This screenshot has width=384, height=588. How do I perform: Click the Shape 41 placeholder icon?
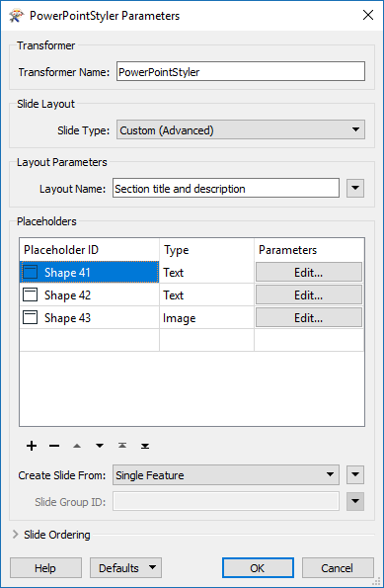(x=30, y=272)
